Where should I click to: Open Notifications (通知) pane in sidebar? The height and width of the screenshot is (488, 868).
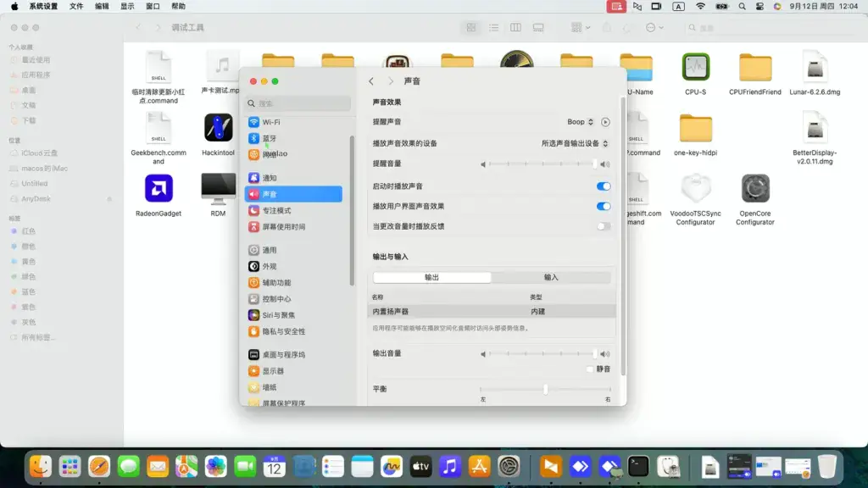coord(292,178)
